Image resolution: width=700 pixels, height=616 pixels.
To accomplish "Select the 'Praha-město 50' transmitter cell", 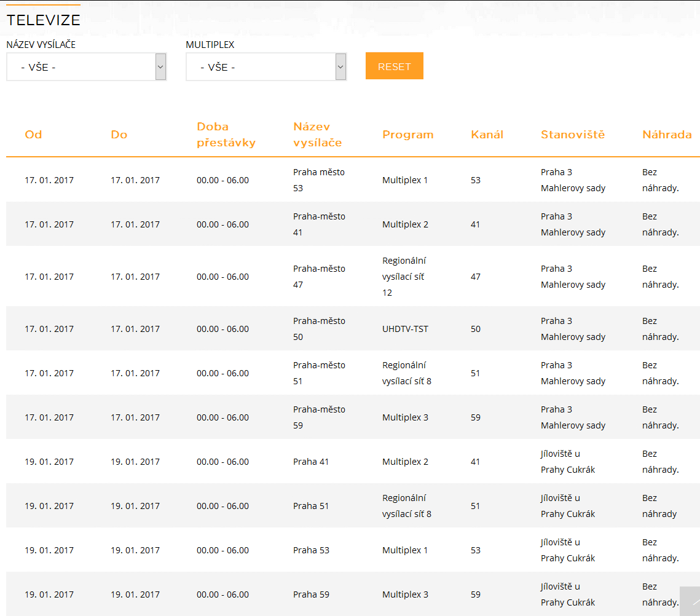I will [x=319, y=329].
